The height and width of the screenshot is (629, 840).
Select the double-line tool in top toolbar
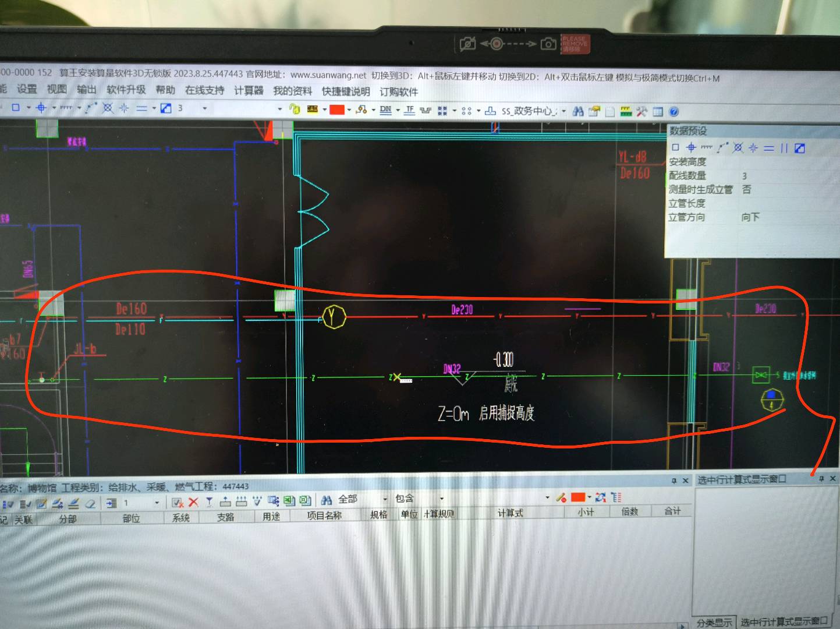click(141, 108)
